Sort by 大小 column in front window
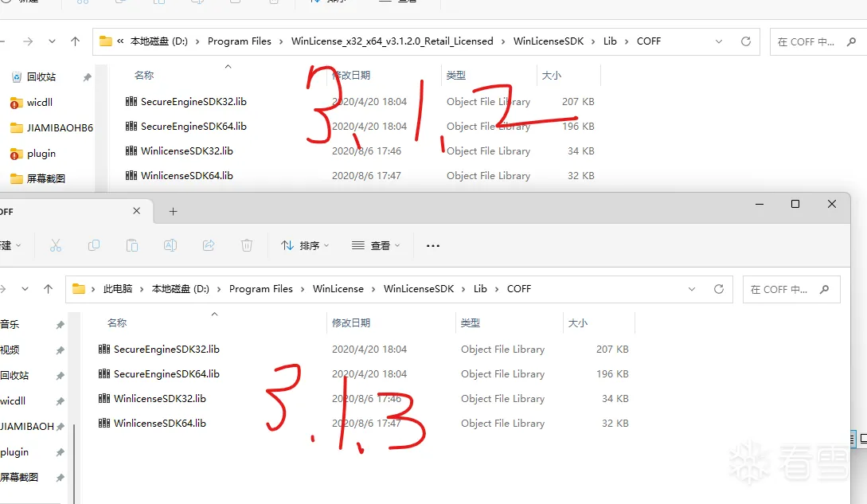This screenshot has height=504, width=867. click(x=578, y=323)
